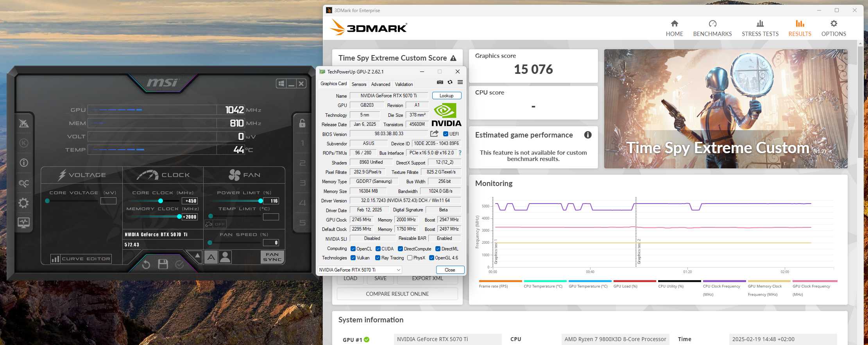868x345 pixels.
Task: Switch to the Sensors tab in GPU-Z
Action: (x=359, y=84)
